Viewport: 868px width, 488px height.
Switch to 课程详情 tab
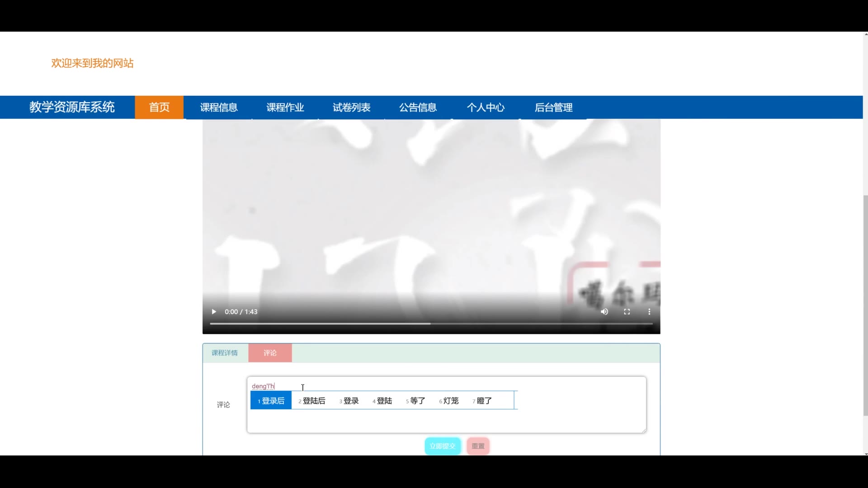225,353
